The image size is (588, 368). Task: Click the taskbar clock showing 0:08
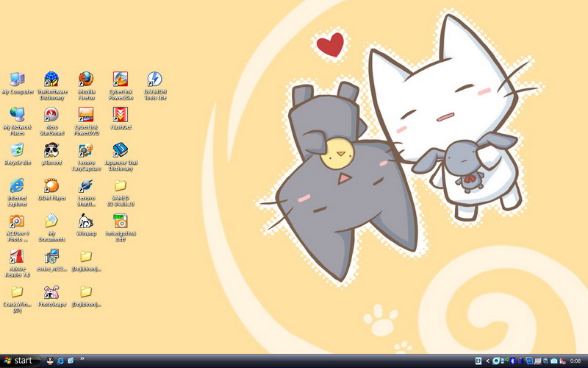tap(576, 361)
